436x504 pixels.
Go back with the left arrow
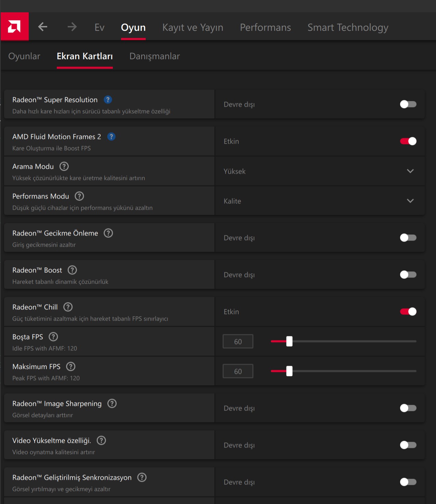click(x=43, y=27)
